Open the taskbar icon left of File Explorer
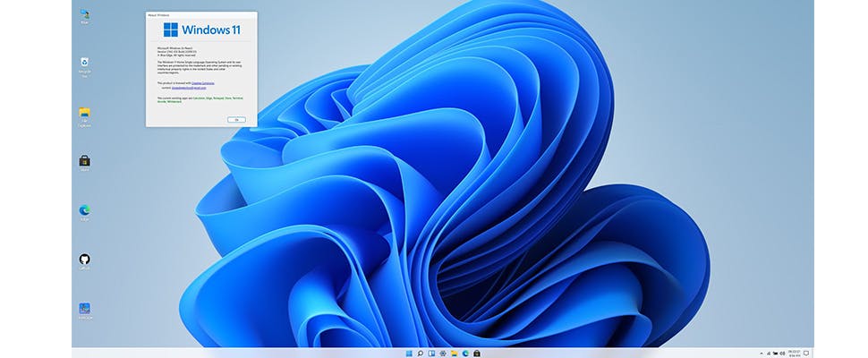868x358 pixels. pyautogui.click(x=442, y=353)
